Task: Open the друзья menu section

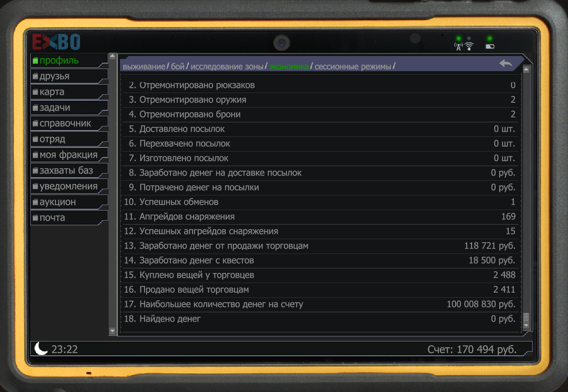Action: point(69,76)
